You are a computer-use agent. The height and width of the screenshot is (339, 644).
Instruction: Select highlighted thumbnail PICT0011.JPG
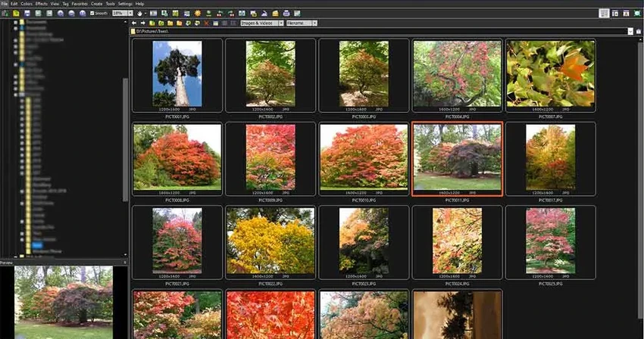pyautogui.click(x=457, y=157)
